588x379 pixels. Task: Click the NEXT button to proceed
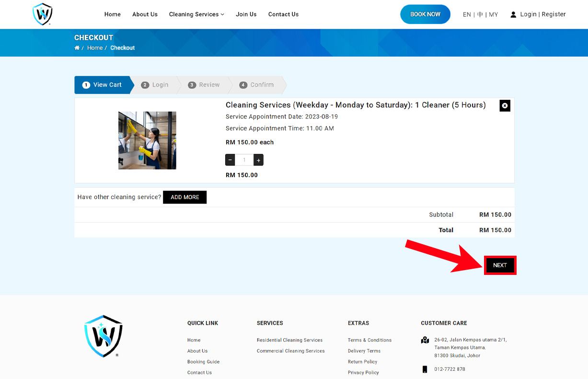[x=500, y=265]
